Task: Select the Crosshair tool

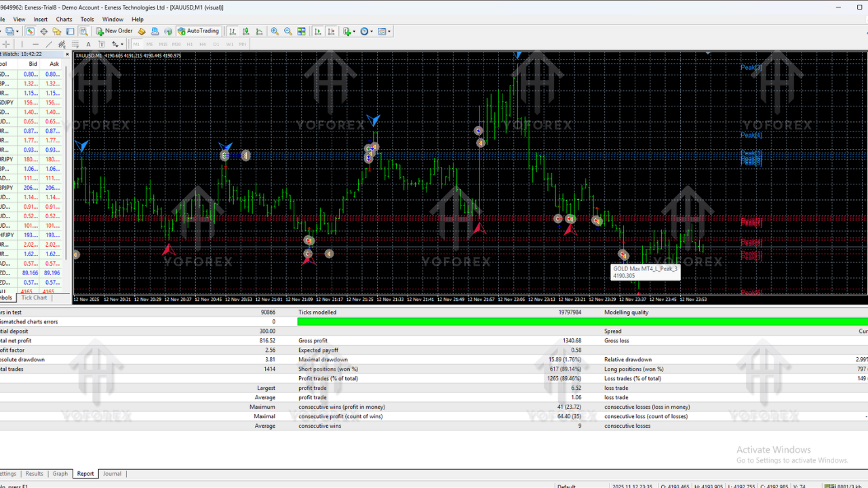Action: pyautogui.click(x=6, y=44)
